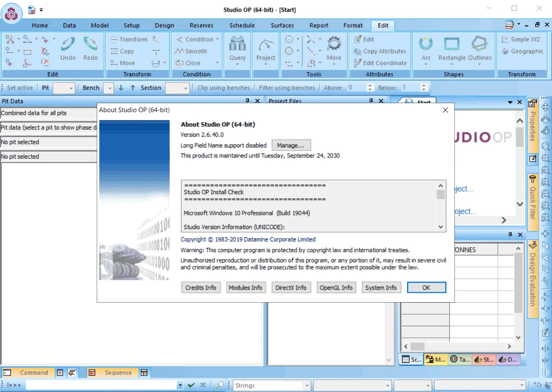Click Edit in the Attributes group
The width and height of the screenshot is (552, 392).
[364, 39]
